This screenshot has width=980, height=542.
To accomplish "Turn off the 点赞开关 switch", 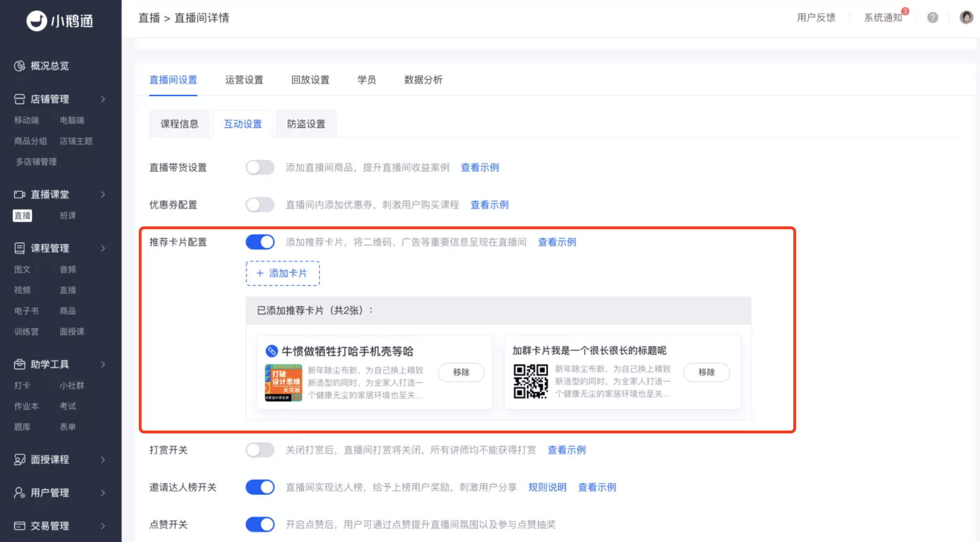I will 260,524.
